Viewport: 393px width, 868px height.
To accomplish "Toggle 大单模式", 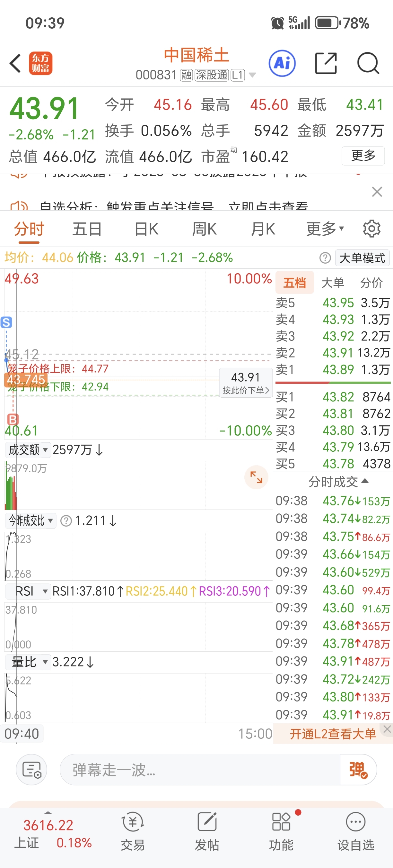I will pos(362,258).
